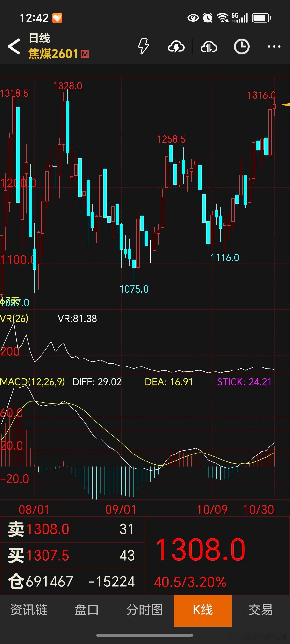
Task: Open the cloud chart sync icon
Action: click(x=209, y=47)
